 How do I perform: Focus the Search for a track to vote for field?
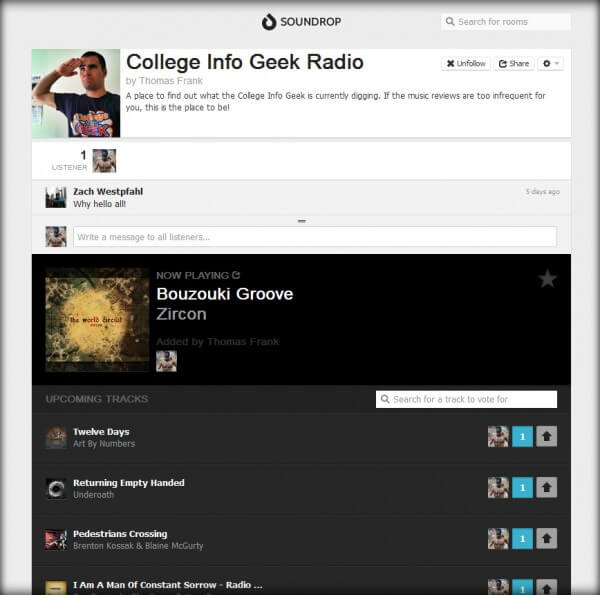click(x=466, y=399)
